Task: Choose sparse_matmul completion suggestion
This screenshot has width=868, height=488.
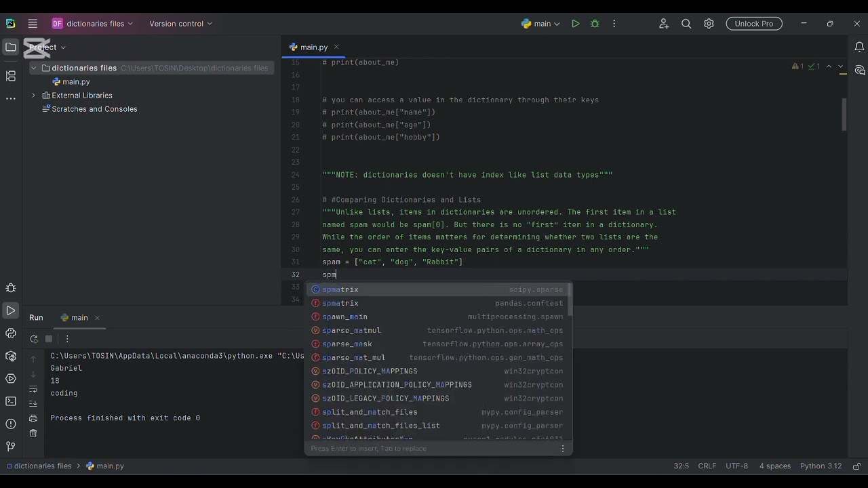Action: 437,331
